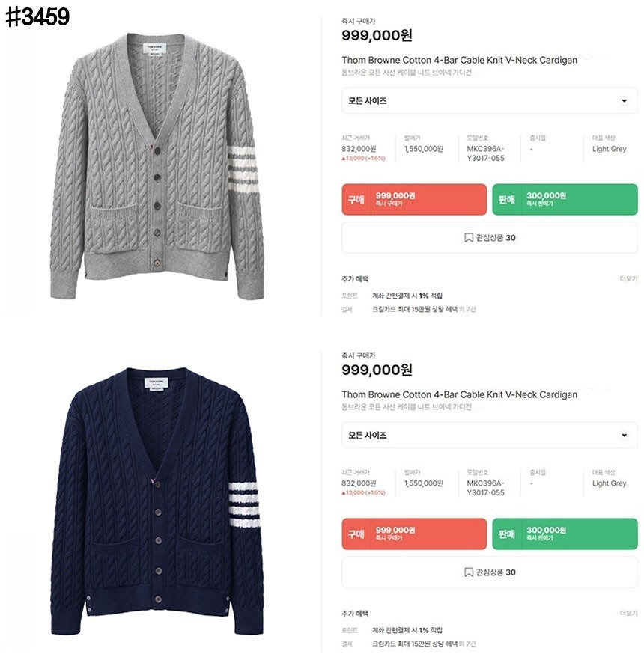The width and height of the screenshot is (644, 669).
Task: Add top item to 관심상품 wishlist
Action: (490, 238)
